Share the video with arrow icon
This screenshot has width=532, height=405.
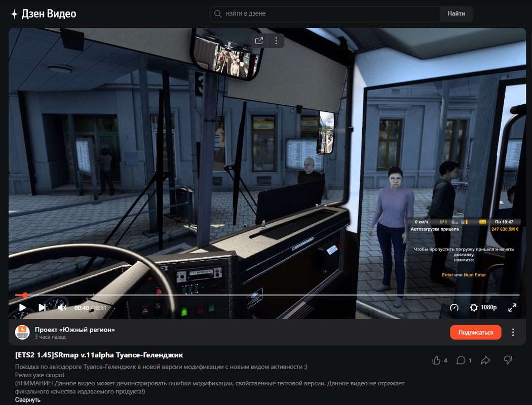(485, 360)
